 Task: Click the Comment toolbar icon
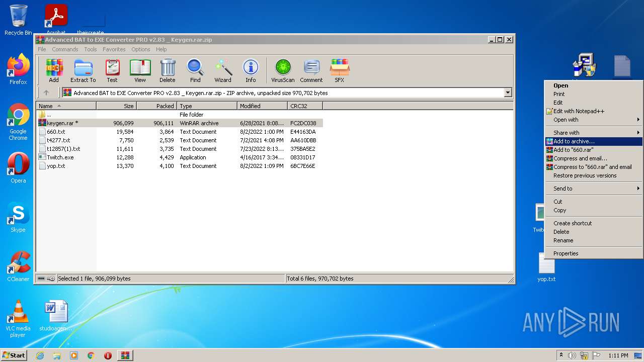(x=311, y=71)
